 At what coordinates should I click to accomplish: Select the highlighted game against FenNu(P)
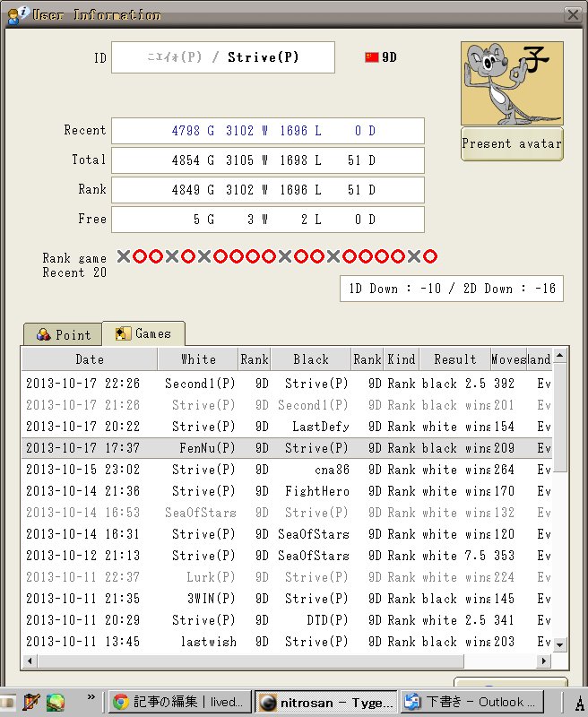click(x=287, y=447)
